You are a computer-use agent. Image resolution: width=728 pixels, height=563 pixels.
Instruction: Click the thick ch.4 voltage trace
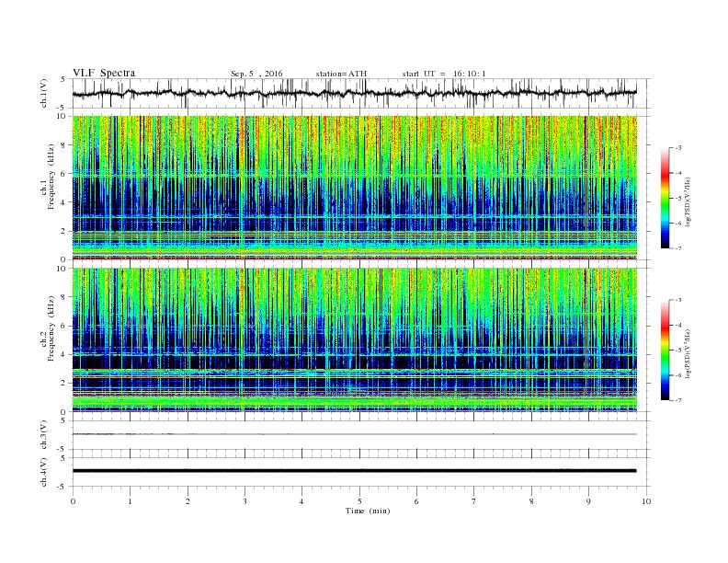355,471
